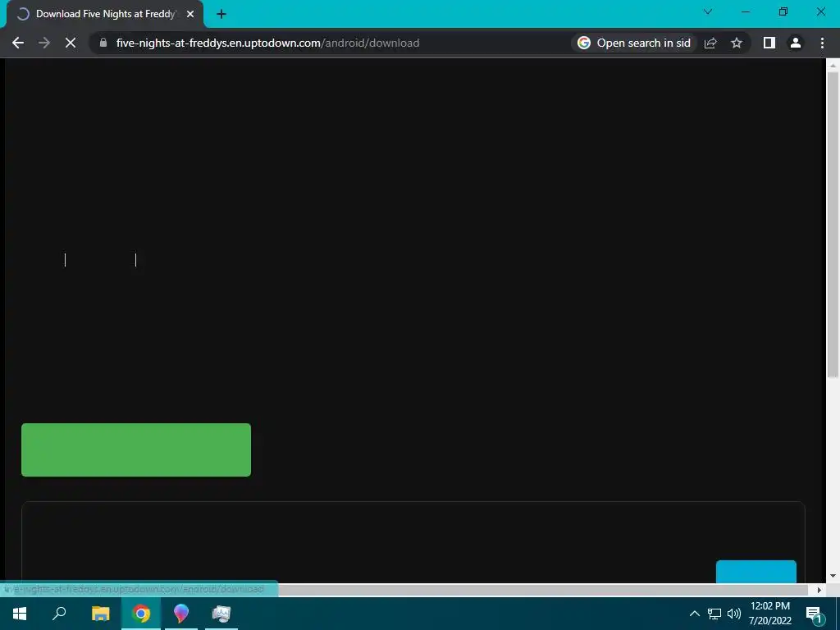Screen dimensions: 840x630
Task: Close the Five Nights at Freddy's tab
Action: point(190,14)
